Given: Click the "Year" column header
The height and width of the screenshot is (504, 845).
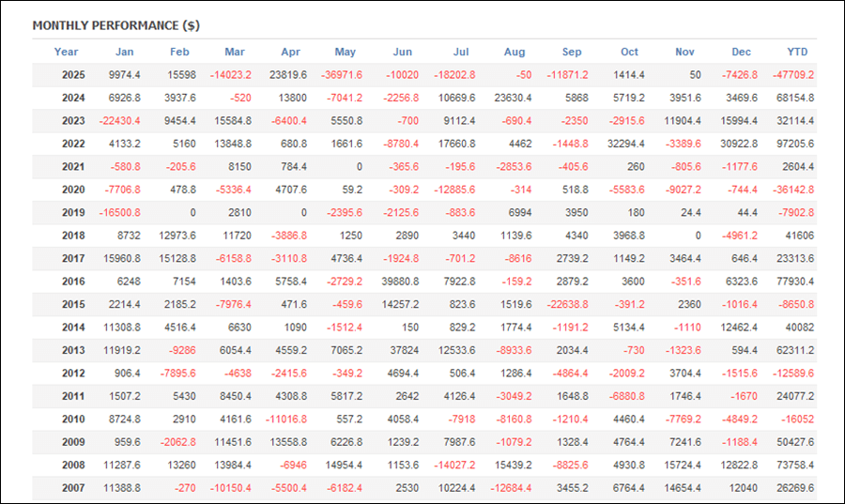Looking at the screenshot, I should (x=66, y=53).
